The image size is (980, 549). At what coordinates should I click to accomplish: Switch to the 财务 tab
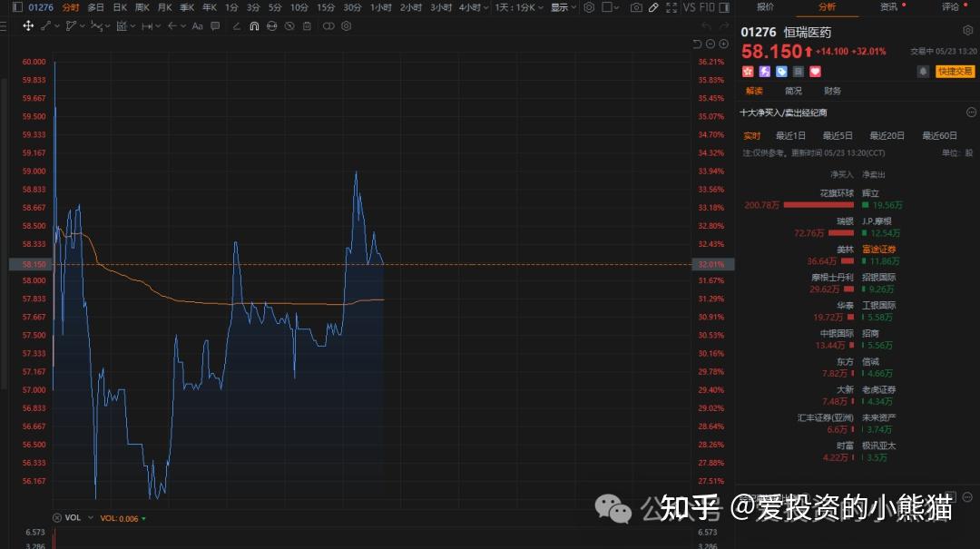(832, 91)
